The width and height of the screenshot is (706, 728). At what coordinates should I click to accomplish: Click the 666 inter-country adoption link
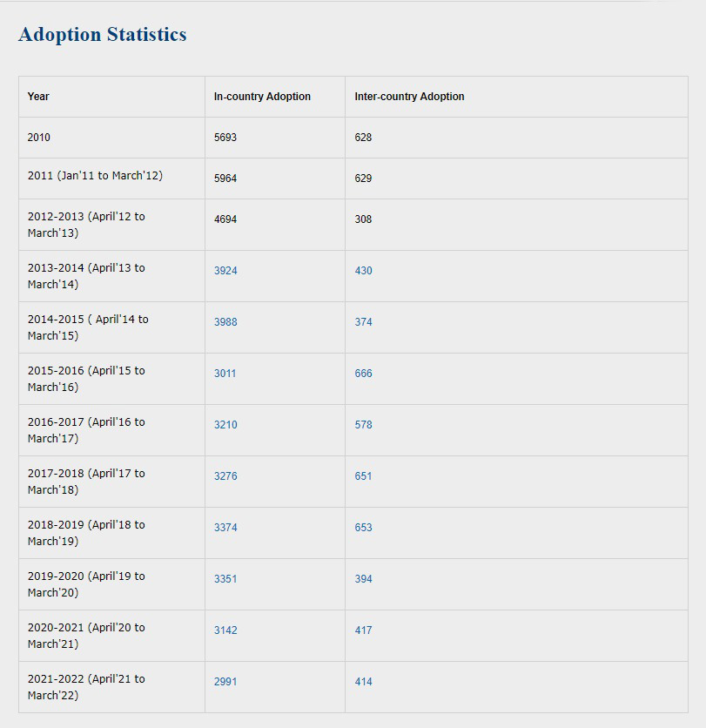[x=363, y=374]
